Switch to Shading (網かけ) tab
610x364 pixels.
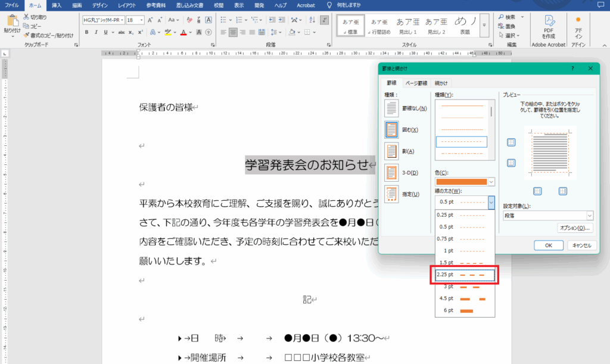441,83
